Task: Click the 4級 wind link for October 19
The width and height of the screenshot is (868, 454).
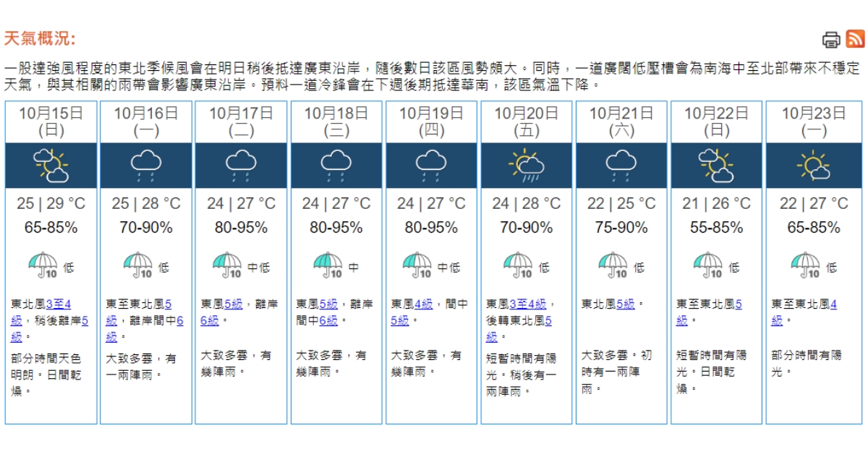Action: (424, 304)
